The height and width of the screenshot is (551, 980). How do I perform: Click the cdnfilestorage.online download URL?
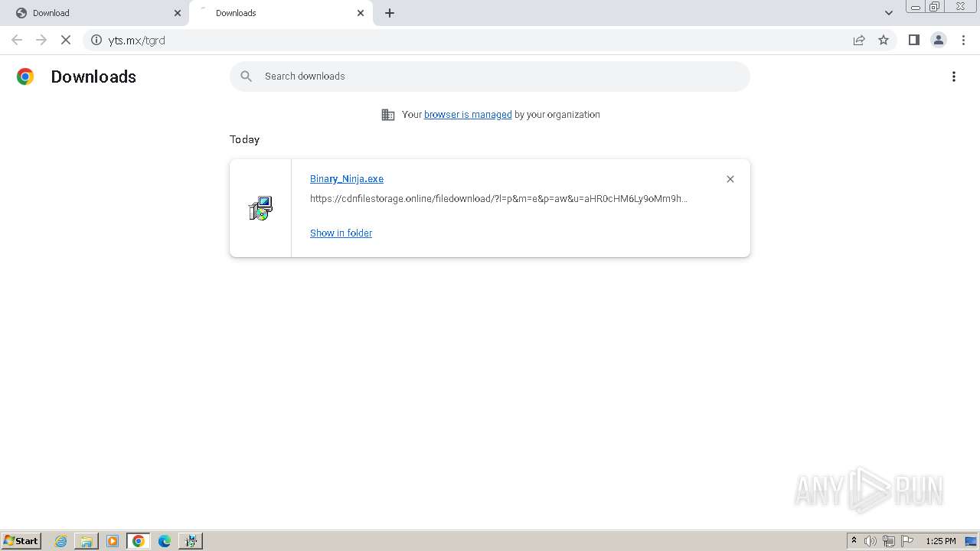498,199
